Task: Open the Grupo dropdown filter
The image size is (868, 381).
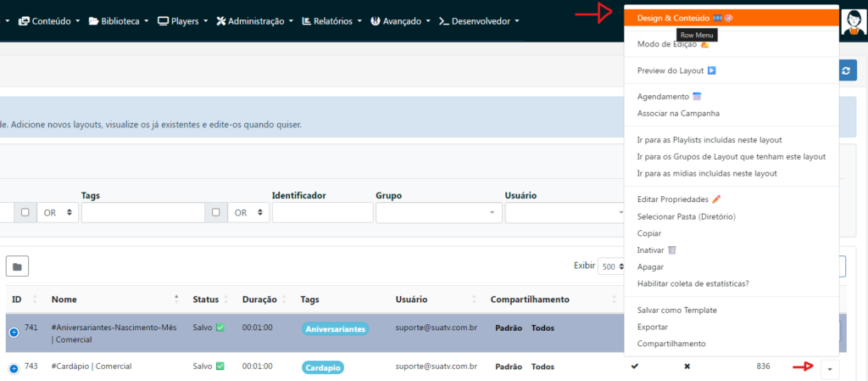Action: [437, 212]
